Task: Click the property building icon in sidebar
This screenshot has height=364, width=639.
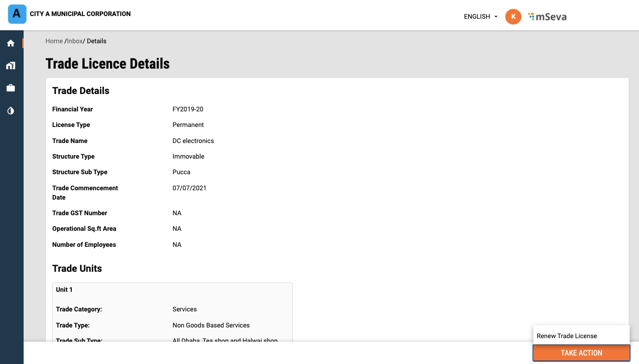Action: tap(11, 65)
